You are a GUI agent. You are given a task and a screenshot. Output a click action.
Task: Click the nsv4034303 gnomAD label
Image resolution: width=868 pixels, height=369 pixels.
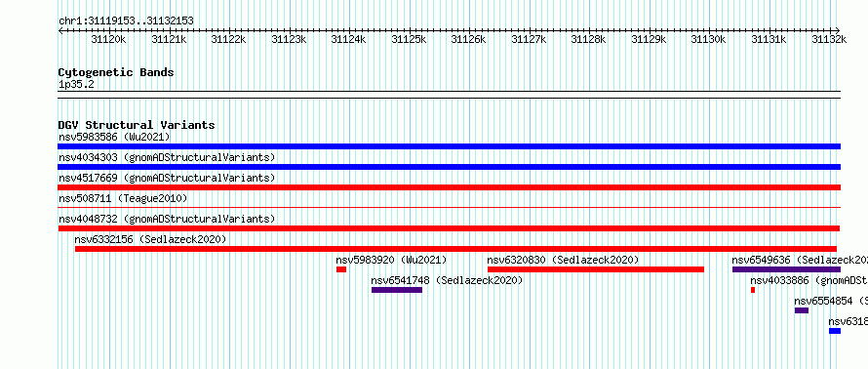click(167, 157)
